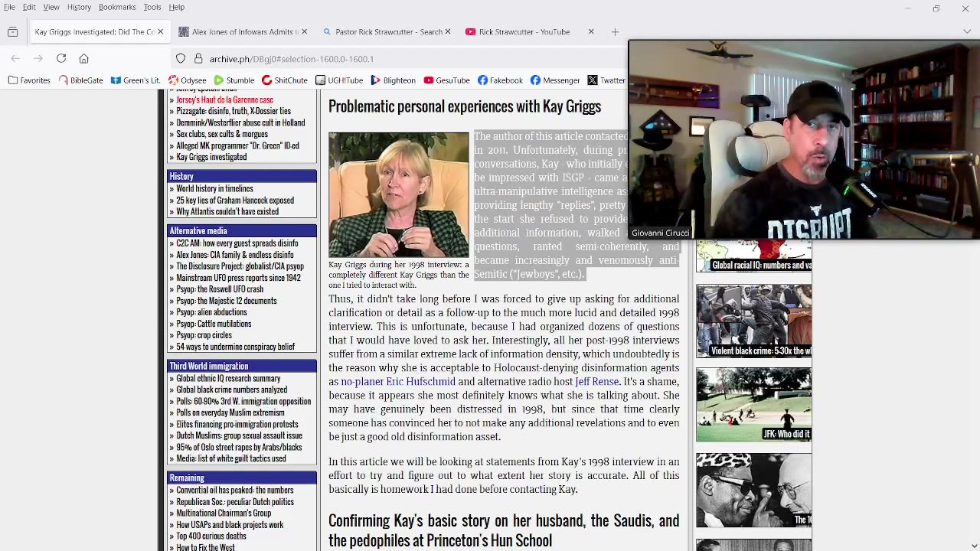Open the GesuTube bookmark

tap(446, 80)
